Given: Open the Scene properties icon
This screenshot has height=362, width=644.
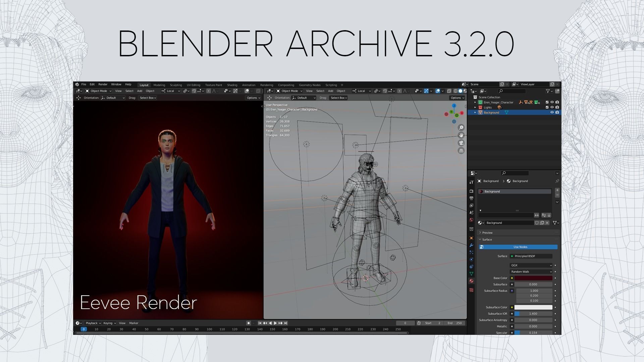Looking at the screenshot, I should tap(471, 213).
